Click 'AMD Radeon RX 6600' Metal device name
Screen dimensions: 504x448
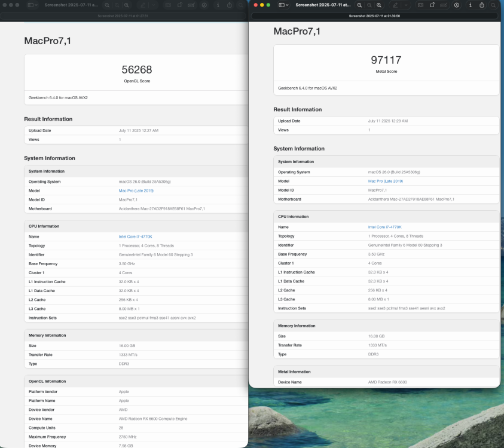click(387, 382)
